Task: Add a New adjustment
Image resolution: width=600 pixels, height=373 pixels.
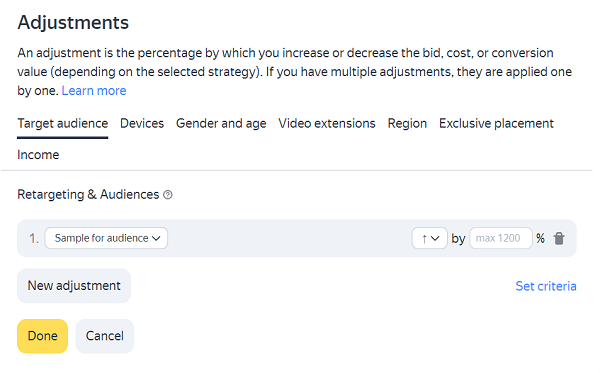Action: coord(74,286)
